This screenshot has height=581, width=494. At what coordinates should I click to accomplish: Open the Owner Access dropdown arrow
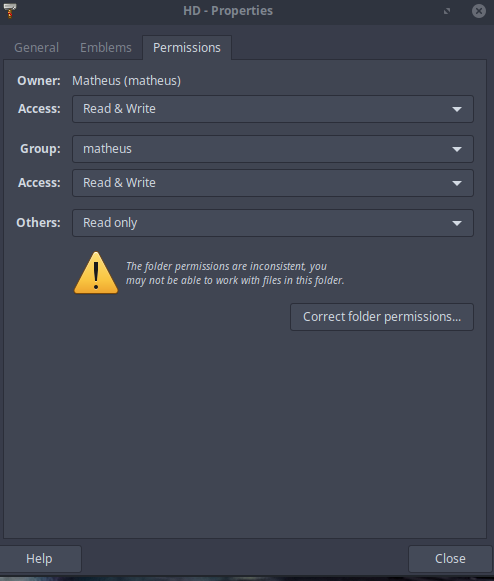point(457,109)
